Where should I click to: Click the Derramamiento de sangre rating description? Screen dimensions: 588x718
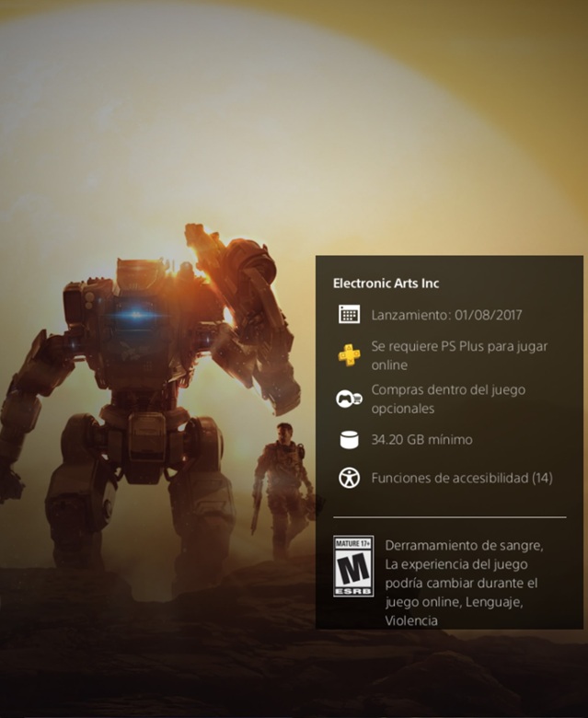coord(464,583)
